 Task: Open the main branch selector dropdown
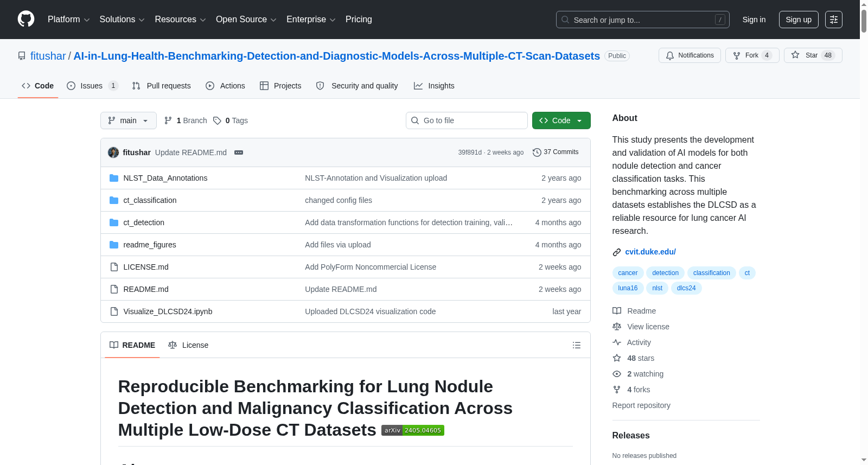click(129, 120)
